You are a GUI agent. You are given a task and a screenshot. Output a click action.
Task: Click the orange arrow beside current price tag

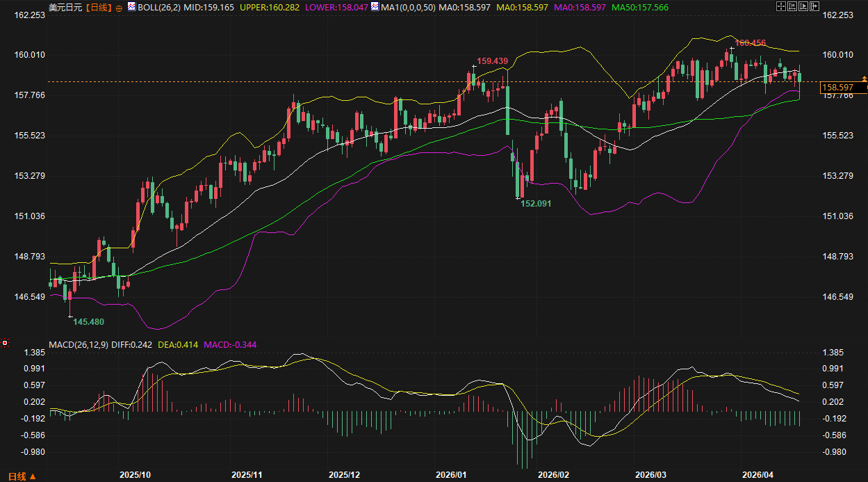coord(864,78)
